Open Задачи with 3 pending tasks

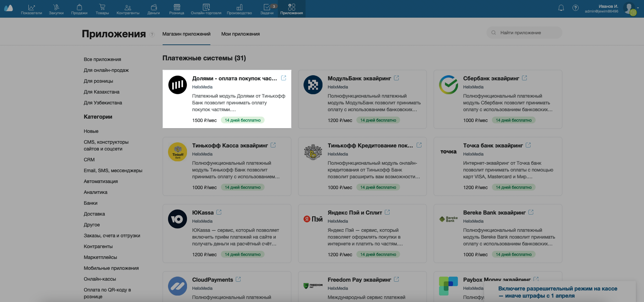tap(267, 9)
